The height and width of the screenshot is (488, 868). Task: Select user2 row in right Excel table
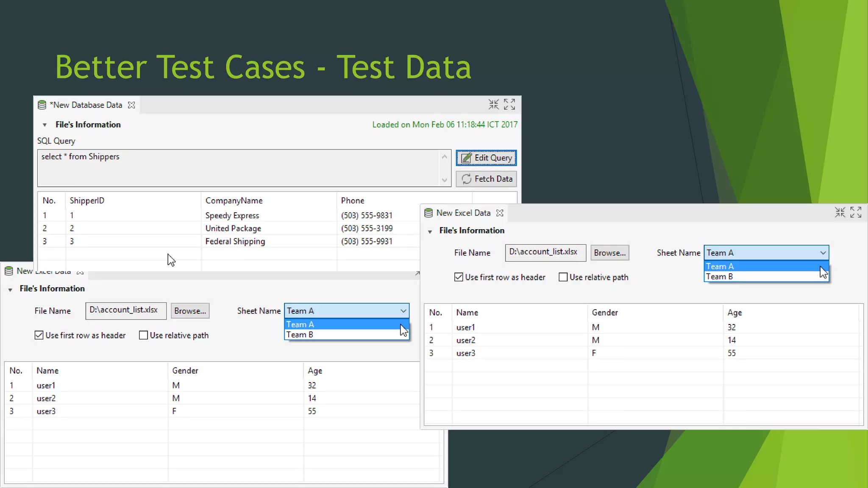click(643, 340)
